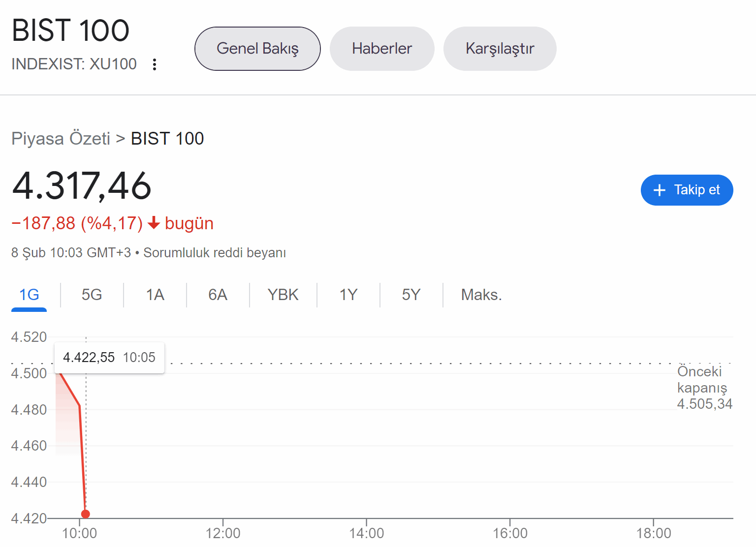Select the 1G time range
This screenshot has height=547, width=756.
click(29, 295)
